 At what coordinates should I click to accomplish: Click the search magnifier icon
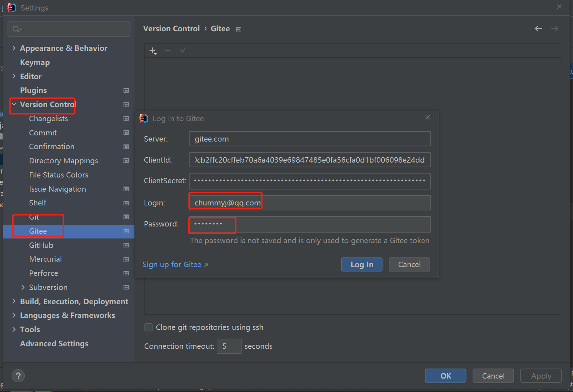pos(17,29)
